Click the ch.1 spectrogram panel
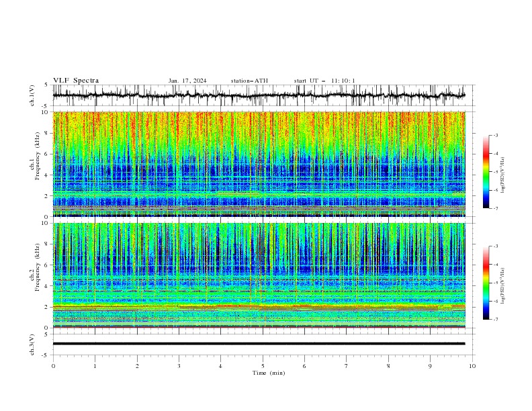 tap(259, 164)
